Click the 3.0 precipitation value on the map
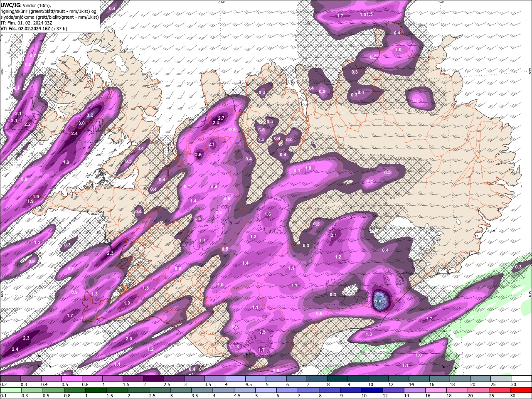Screen dimensions: 532x399 pyautogui.click(x=81, y=123)
